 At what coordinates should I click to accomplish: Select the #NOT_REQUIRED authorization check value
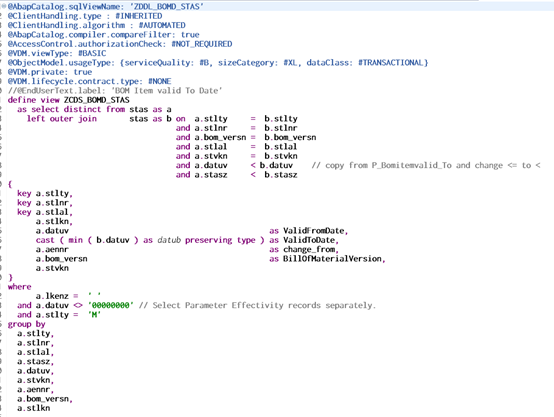pyautogui.click(x=202, y=44)
